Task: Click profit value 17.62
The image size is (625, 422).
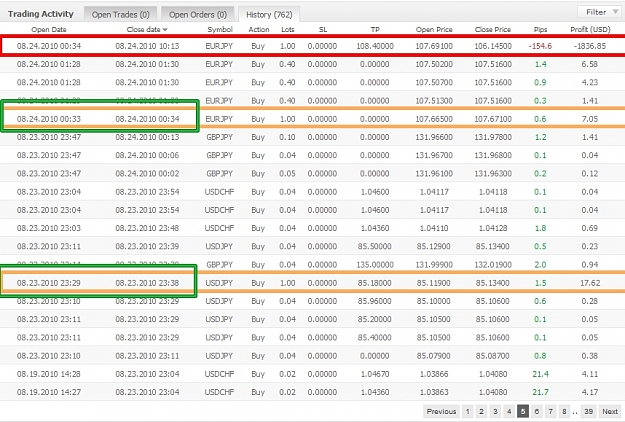Action: coord(590,283)
